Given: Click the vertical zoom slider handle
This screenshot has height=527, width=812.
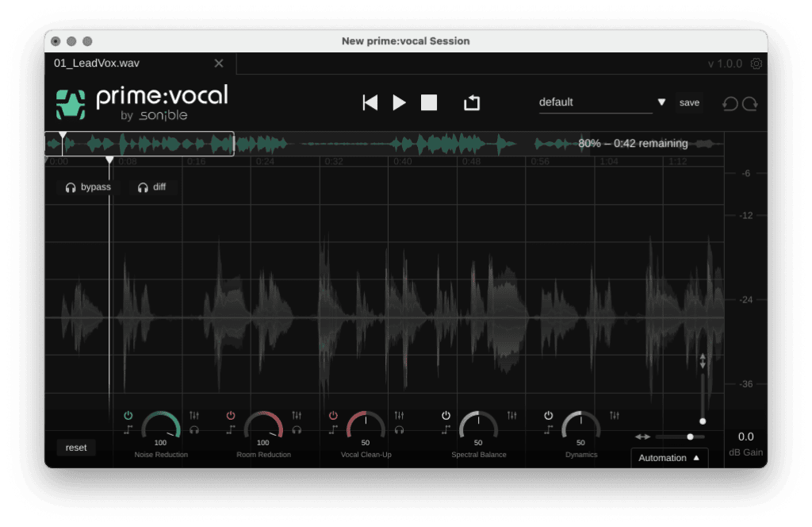Looking at the screenshot, I should (x=703, y=421).
